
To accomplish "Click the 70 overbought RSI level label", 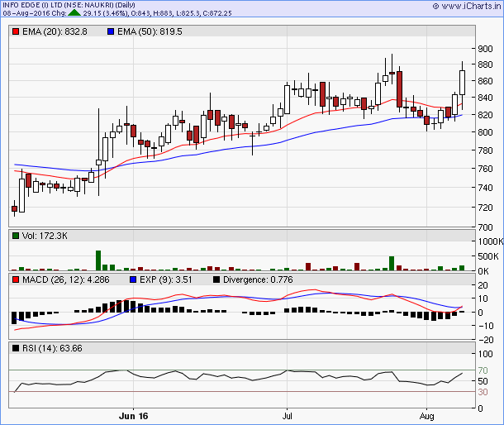I will pyautogui.click(x=483, y=370).
